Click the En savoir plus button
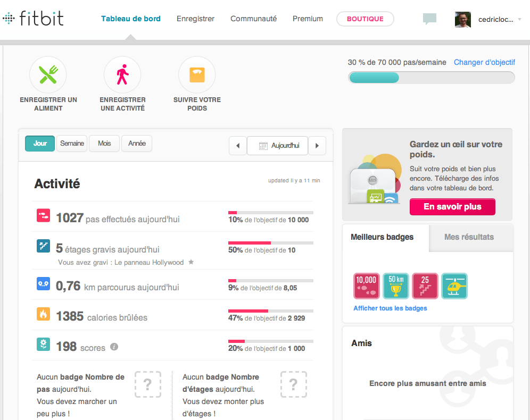This screenshot has height=420, width=530. (x=453, y=207)
